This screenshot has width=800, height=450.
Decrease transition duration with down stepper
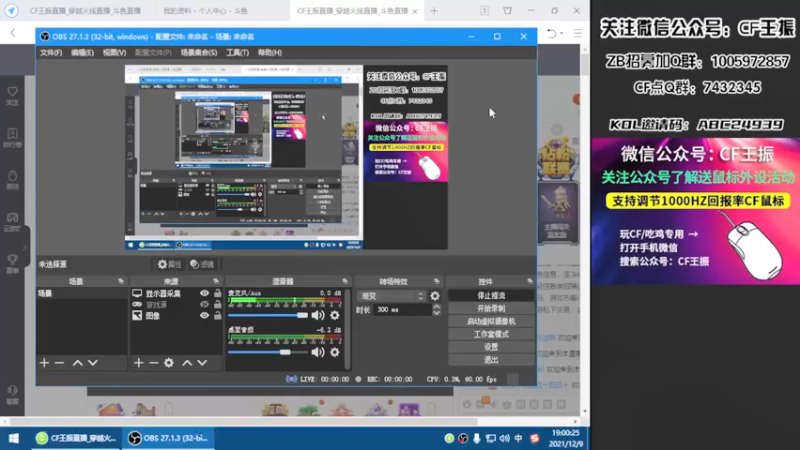(x=437, y=313)
